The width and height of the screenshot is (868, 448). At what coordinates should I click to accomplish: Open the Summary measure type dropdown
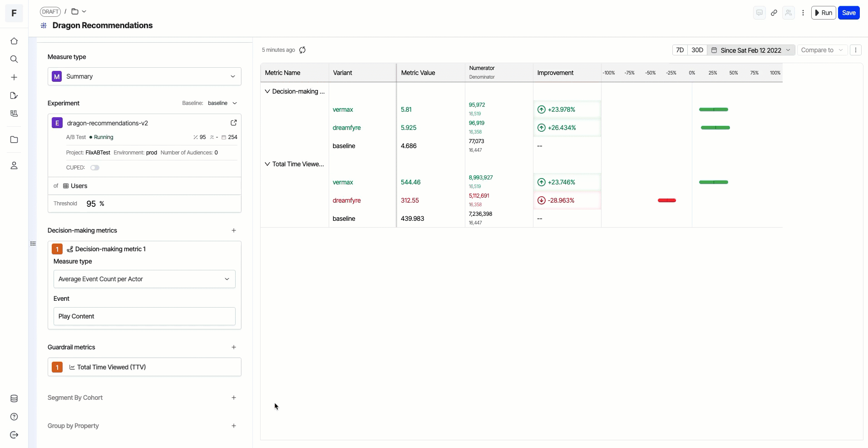pyautogui.click(x=144, y=76)
